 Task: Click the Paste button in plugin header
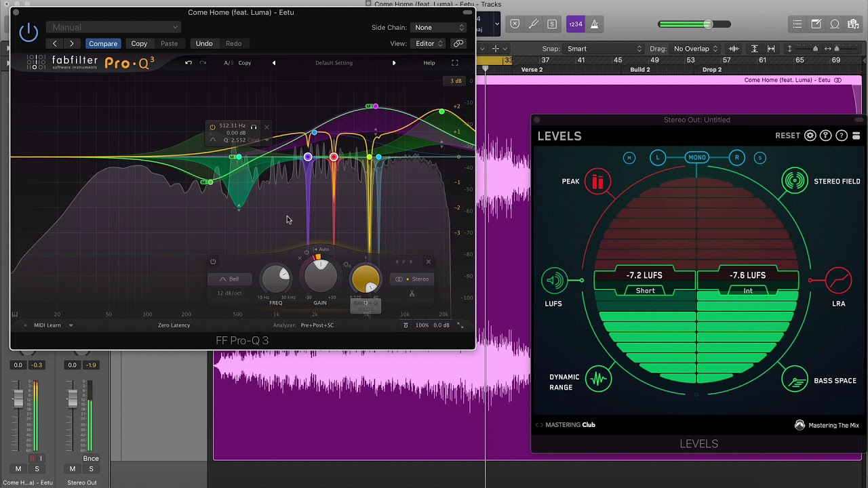tap(169, 43)
